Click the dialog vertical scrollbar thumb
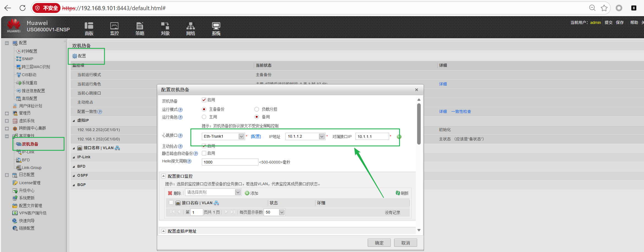The image size is (644, 252). click(x=419, y=124)
